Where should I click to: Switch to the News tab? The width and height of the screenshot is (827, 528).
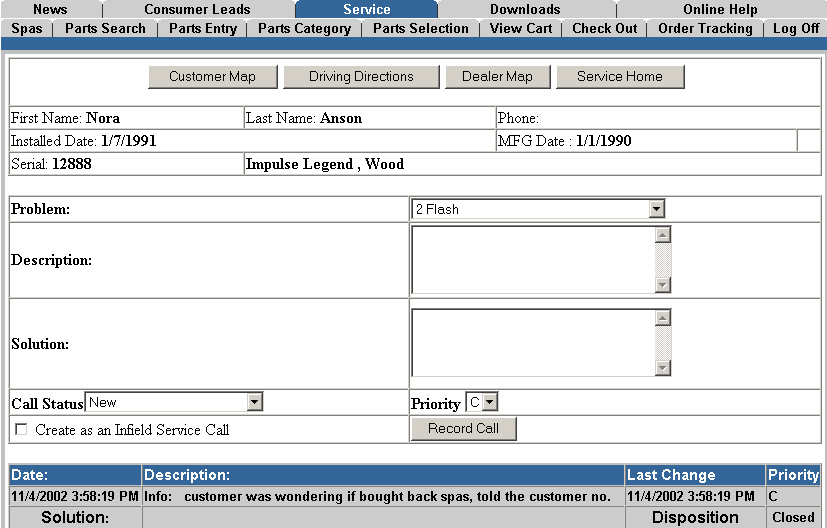tap(50, 9)
